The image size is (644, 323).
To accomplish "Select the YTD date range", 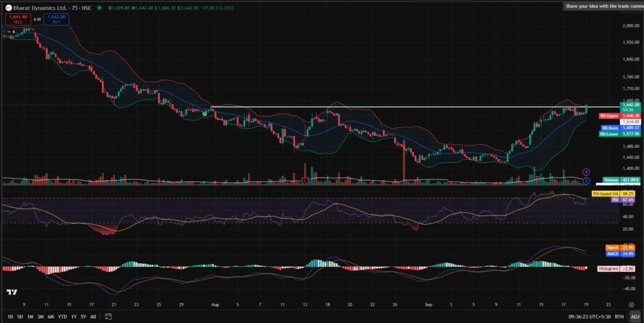I will click(62, 316).
